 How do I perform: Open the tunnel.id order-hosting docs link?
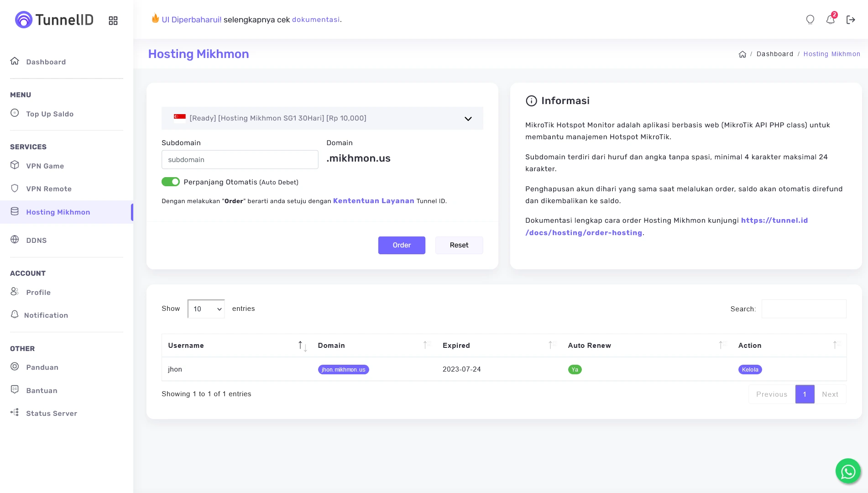pyautogui.click(x=666, y=226)
